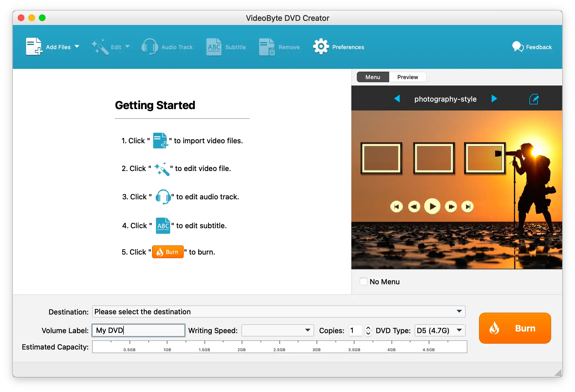This screenshot has width=575, height=392.
Task: Click the Add Files icon in toolbar
Action: click(34, 47)
